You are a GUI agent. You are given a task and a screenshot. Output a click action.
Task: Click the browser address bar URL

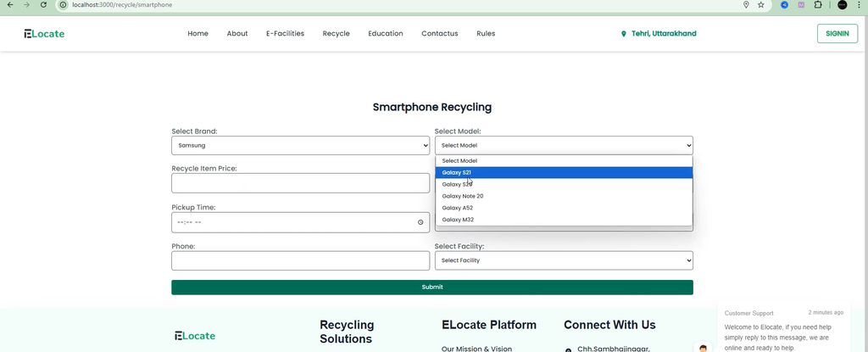coord(122,4)
